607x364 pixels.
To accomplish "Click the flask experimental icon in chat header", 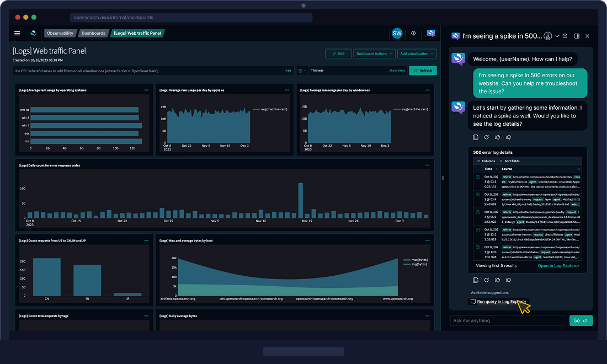I will [548, 36].
